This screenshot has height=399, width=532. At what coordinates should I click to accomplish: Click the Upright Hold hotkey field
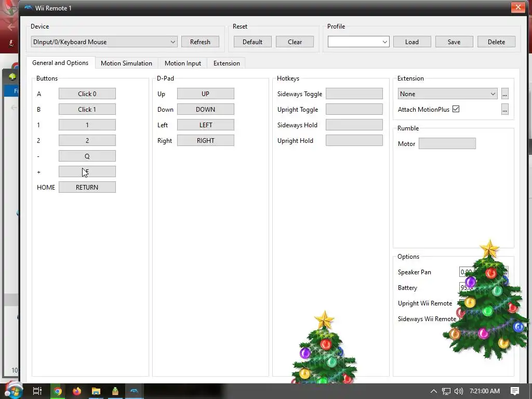coord(354,140)
